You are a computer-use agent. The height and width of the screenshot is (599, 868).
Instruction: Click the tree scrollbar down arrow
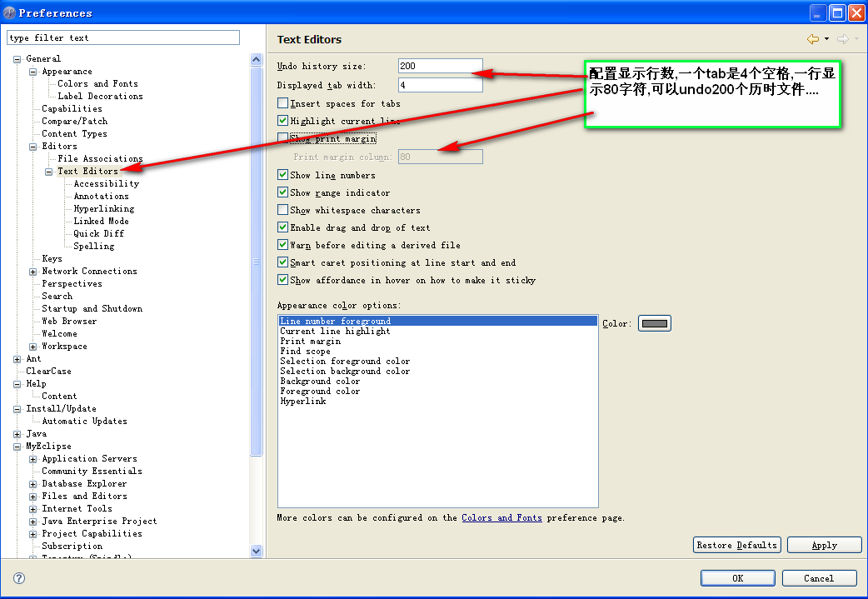pyautogui.click(x=256, y=551)
